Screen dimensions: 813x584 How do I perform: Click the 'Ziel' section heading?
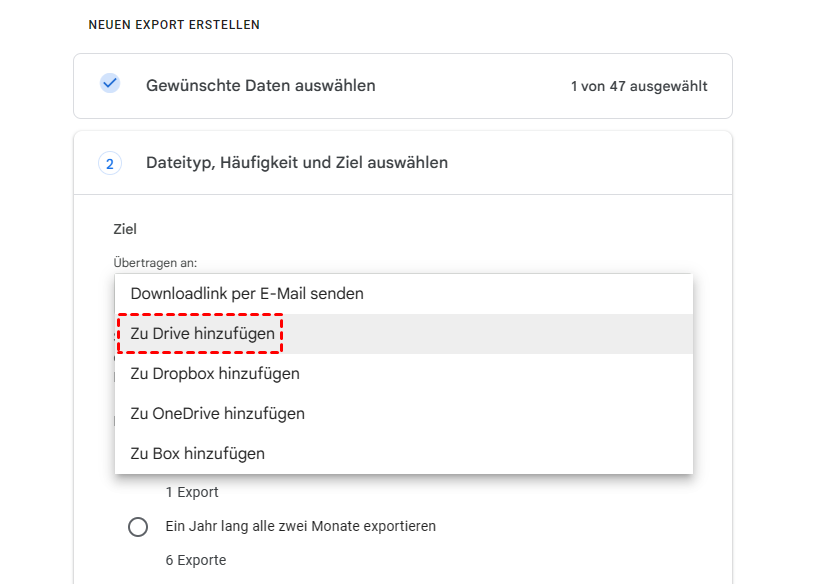[x=125, y=229]
